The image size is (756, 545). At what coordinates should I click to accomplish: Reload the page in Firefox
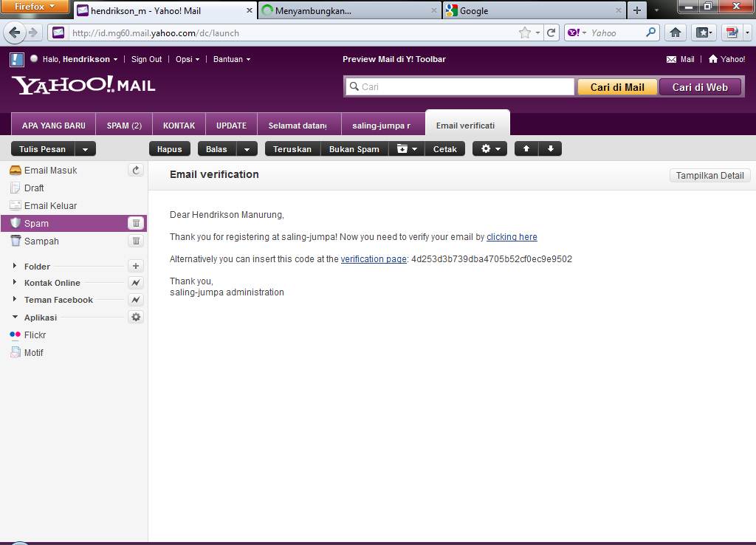[551, 32]
